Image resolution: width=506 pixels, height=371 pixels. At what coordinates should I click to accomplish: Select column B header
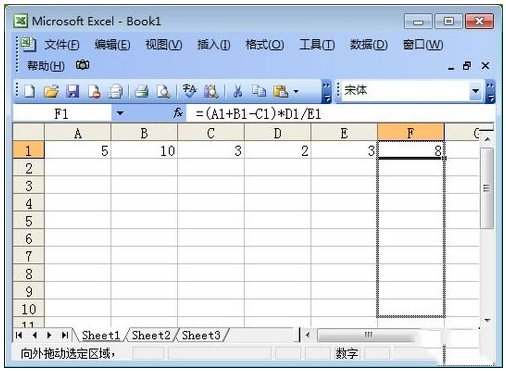(x=144, y=133)
